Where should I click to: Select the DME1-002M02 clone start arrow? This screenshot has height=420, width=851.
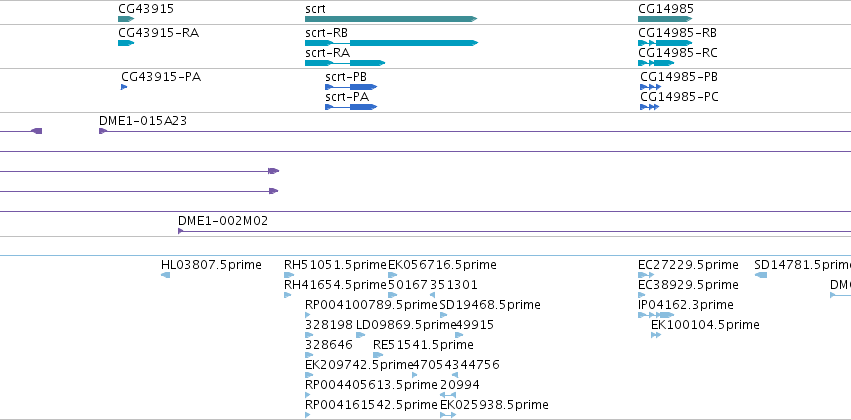(181, 231)
